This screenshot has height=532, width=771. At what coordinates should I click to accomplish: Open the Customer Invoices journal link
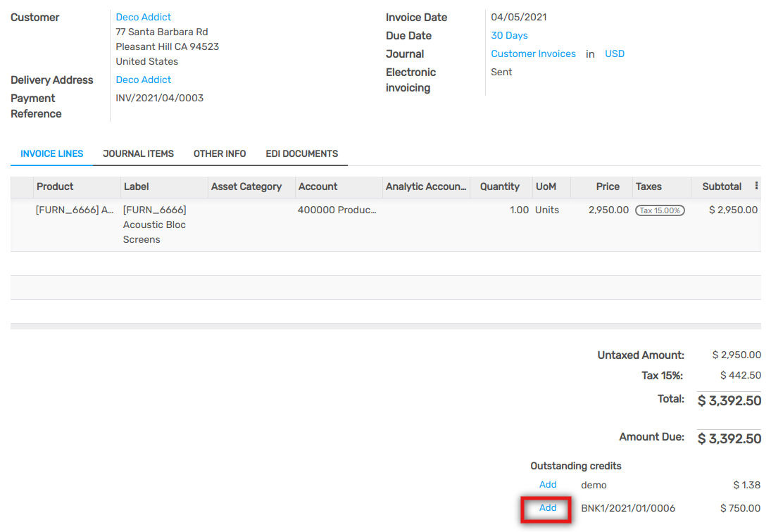click(x=533, y=53)
